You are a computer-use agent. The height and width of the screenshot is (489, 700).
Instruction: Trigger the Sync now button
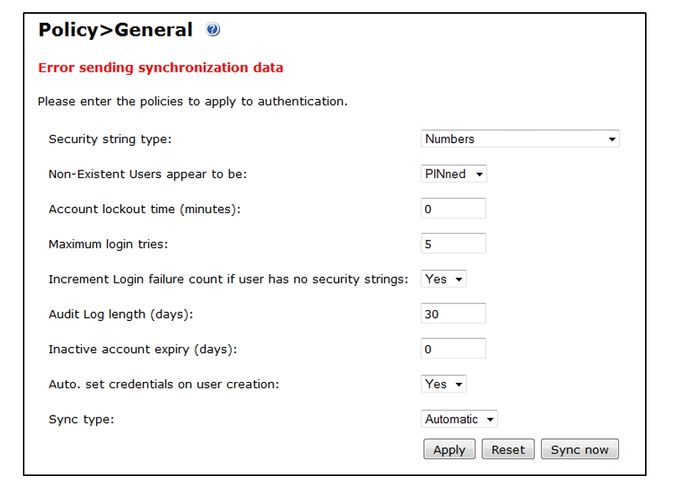580,450
